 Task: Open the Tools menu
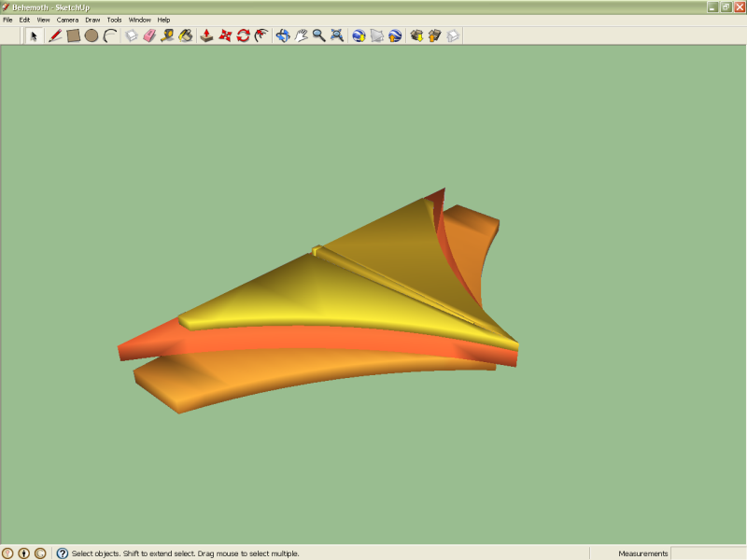114,20
